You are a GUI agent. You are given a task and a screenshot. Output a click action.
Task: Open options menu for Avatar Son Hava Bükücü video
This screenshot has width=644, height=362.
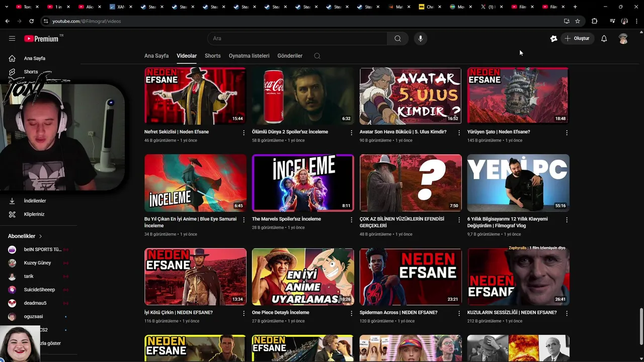tap(459, 132)
